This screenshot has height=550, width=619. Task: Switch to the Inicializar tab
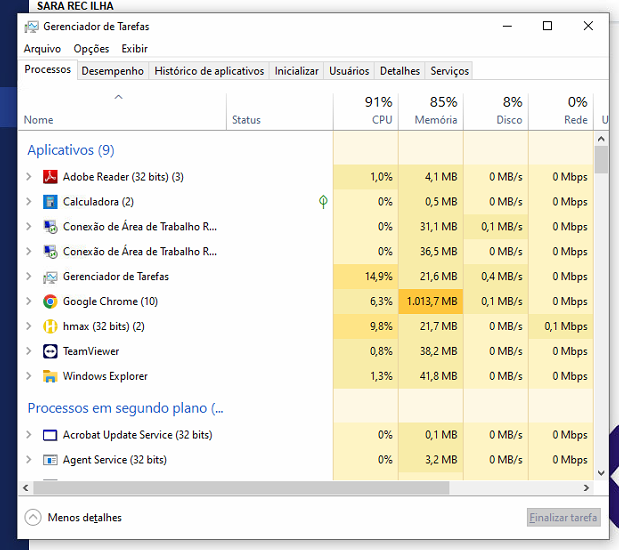297,71
